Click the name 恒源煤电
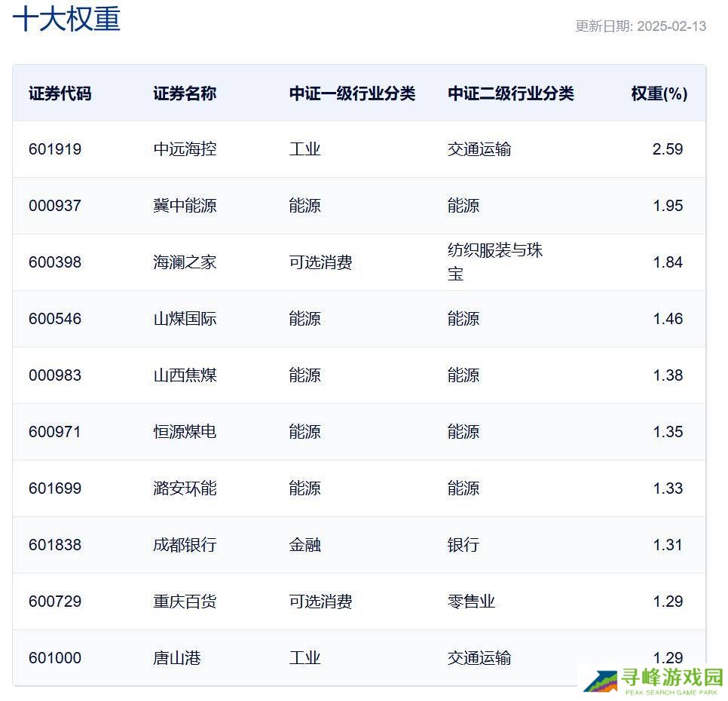728x701 pixels. (x=185, y=432)
